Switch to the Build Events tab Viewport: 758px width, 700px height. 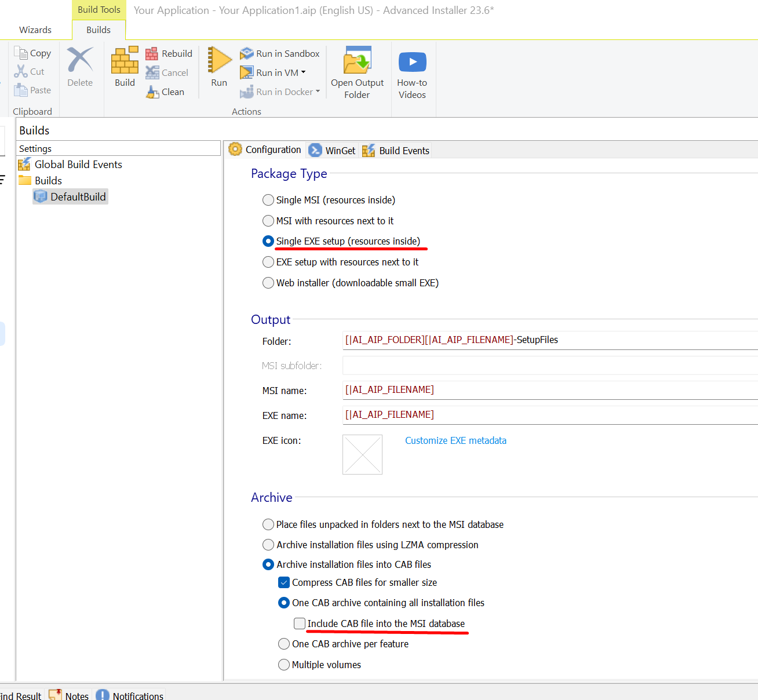tap(396, 151)
